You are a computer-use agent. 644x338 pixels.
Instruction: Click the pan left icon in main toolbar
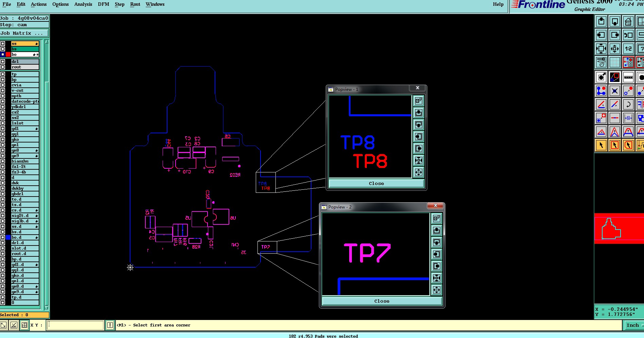point(601,35)
